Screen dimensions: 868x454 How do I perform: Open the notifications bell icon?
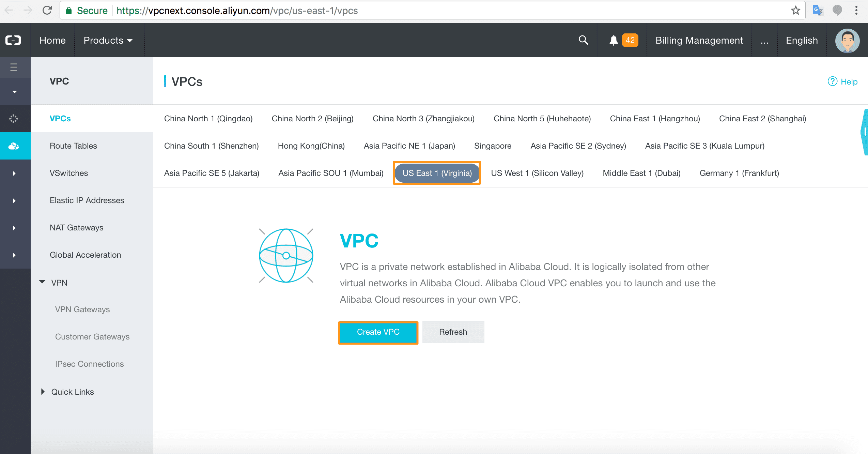coord(614,40)
